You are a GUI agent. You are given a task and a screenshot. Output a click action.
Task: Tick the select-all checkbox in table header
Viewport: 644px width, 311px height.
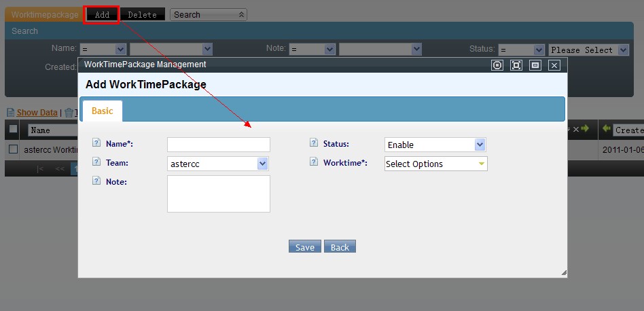click(x=13, y=129)
